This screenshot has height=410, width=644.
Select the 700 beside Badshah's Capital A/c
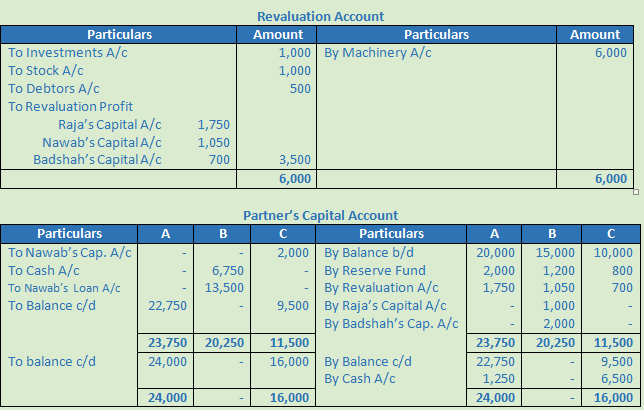219,159
